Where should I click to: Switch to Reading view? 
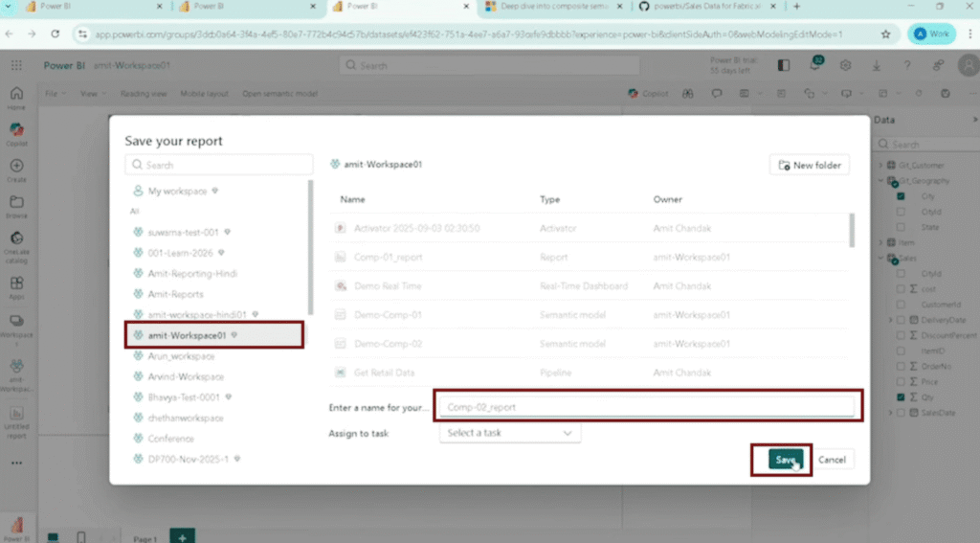click(144, 94)
